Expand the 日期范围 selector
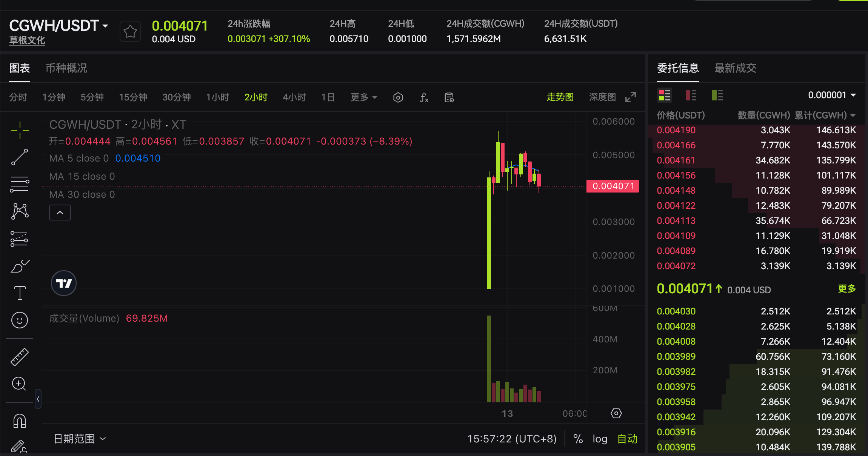The height and width of the screenshot is (456, 868). tap(80, 438)
